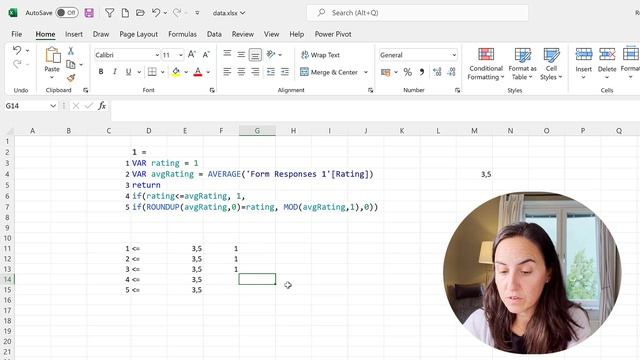Click the Undo icon in the Undo group
Screen dimensions: 640x360
click(x=17, y=50)
